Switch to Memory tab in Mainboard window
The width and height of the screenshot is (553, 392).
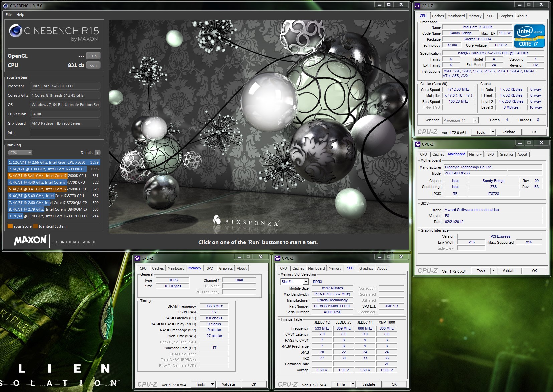pos(475,154)
